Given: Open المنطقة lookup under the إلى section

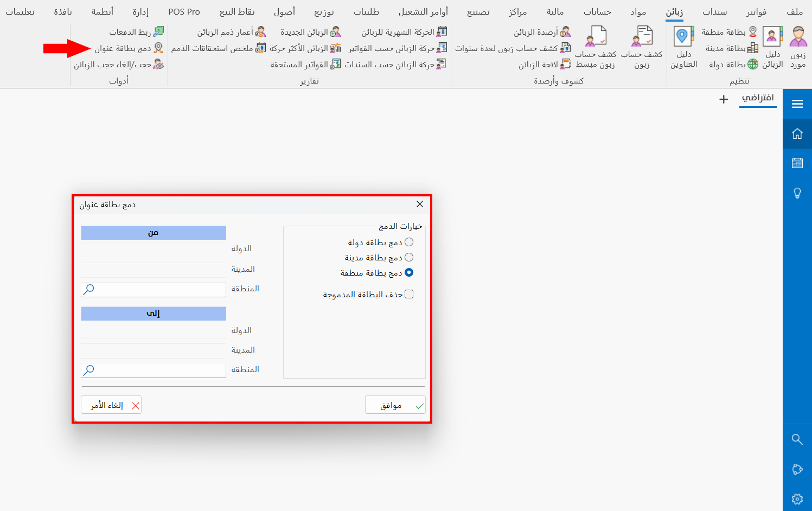Looking at the screenshot, I should (88, 370).
